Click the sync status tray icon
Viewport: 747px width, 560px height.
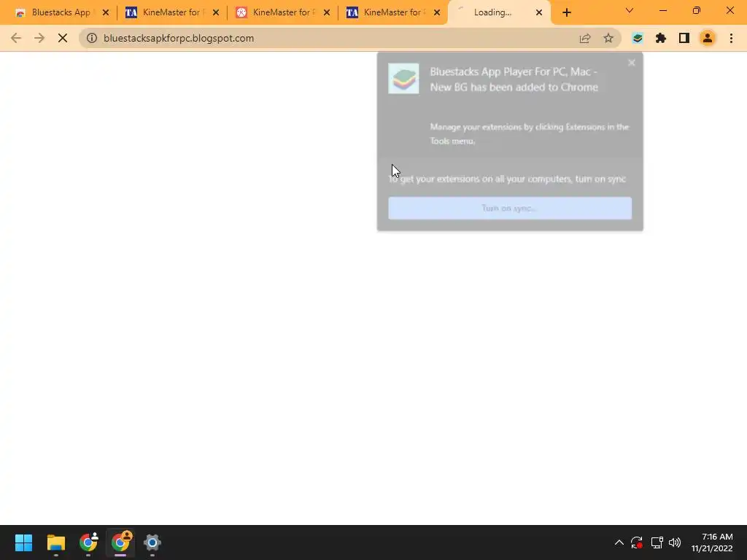tap(637, 542)
